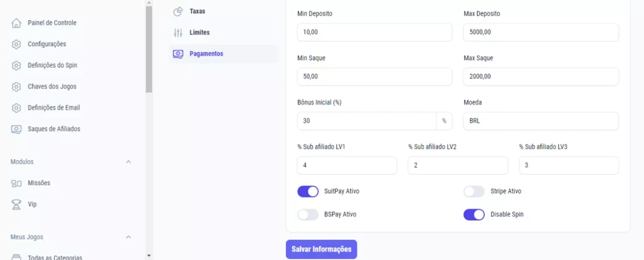Toggle the SuitPay Ativo switch

point(308,191)
